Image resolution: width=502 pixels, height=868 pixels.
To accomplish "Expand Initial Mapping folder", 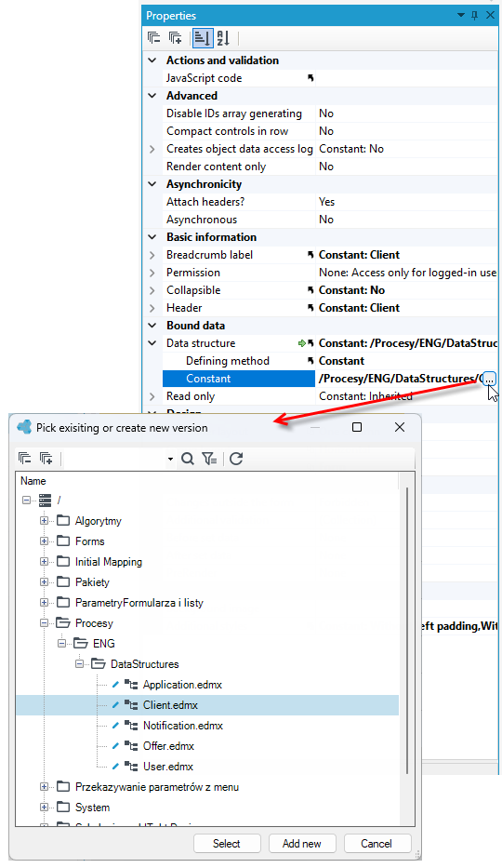I will click(x=44, y=562).
